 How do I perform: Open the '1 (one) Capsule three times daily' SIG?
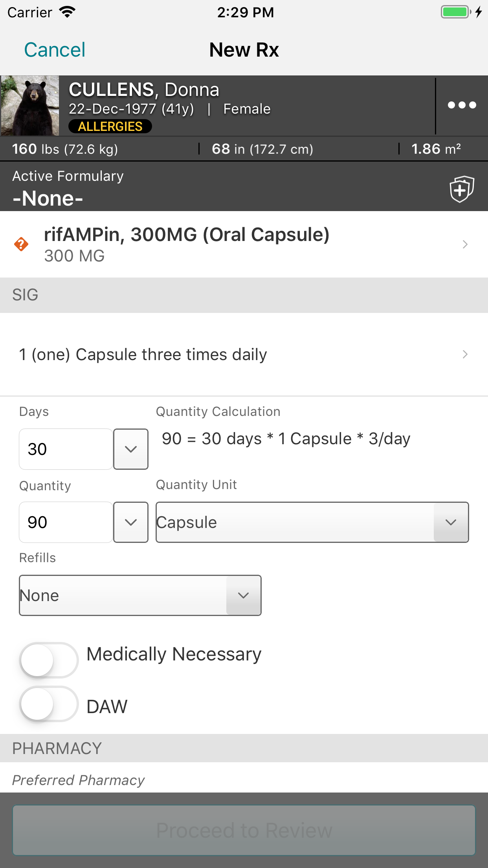point(143,355)
